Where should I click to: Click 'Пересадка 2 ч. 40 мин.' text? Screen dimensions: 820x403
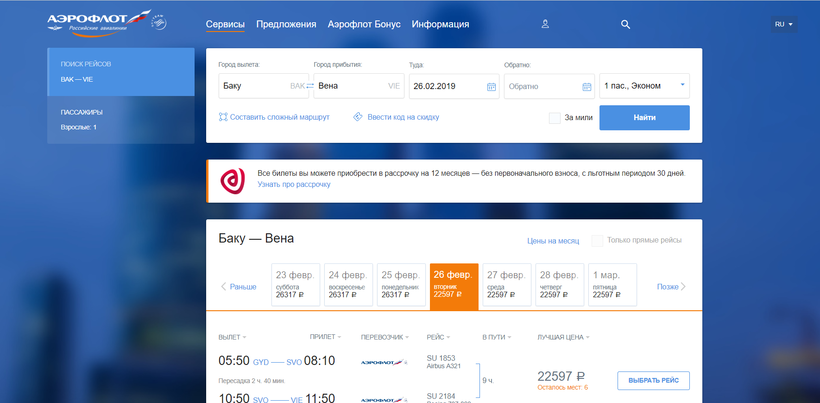coord(252,381)
